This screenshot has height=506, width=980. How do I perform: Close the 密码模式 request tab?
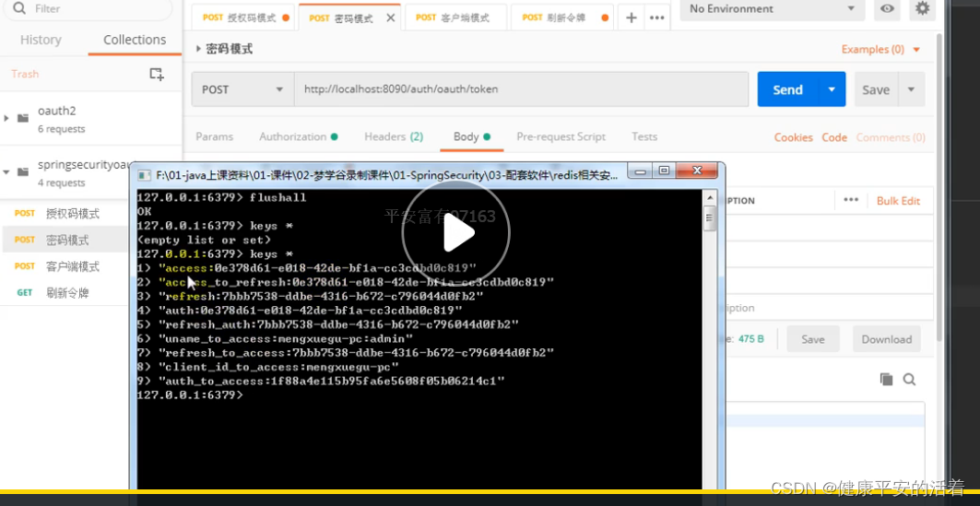click(391, 18)
